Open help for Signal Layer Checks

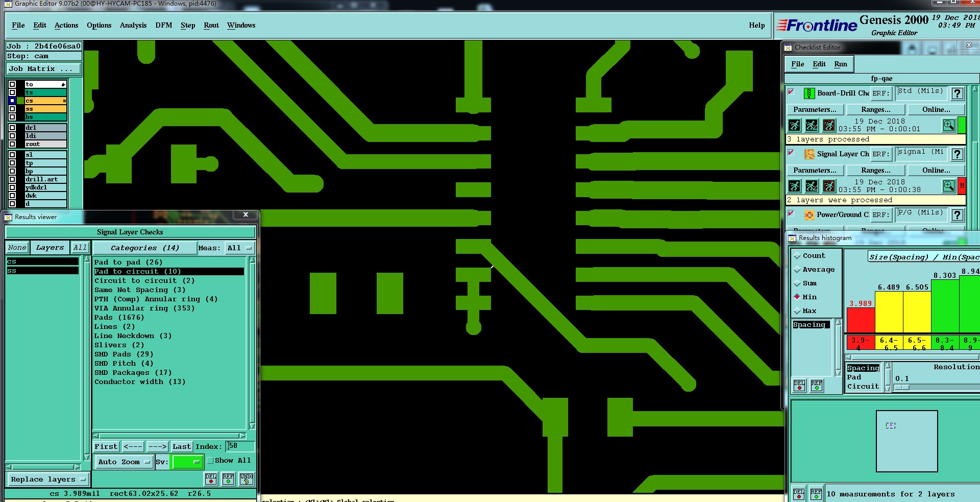pos(958,154)
